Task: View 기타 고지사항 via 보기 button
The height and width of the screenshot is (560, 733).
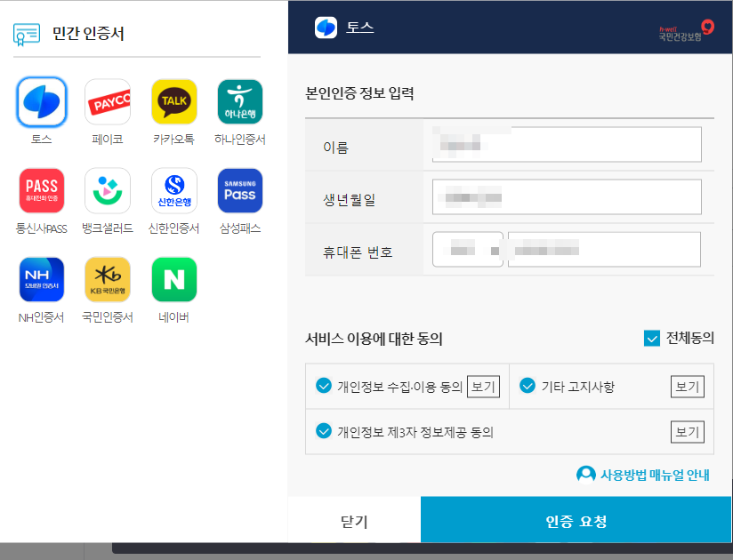Action: [x=687, y=387]
